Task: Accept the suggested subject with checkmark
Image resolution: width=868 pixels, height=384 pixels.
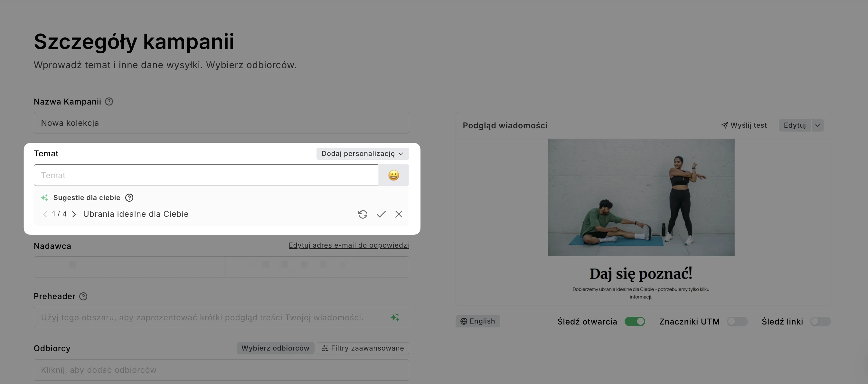Action: 381,214
